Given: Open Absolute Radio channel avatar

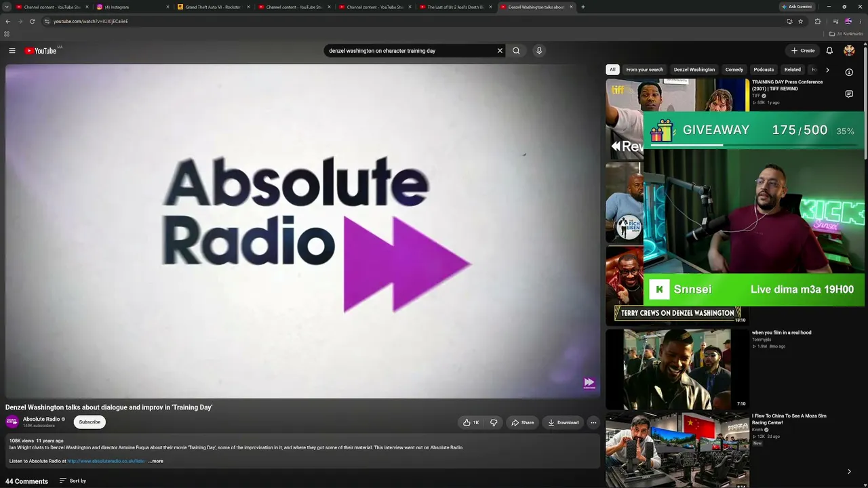Looking at the screenshot, I should [x=12, y=422].
